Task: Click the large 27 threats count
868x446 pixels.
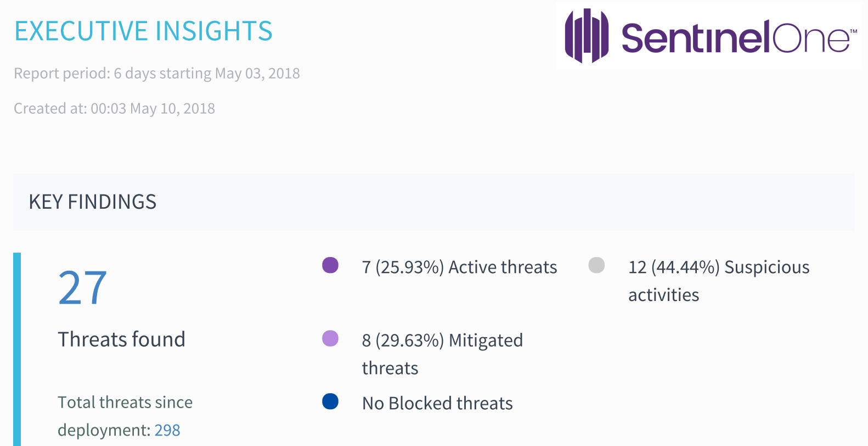Action: point(82,288)
